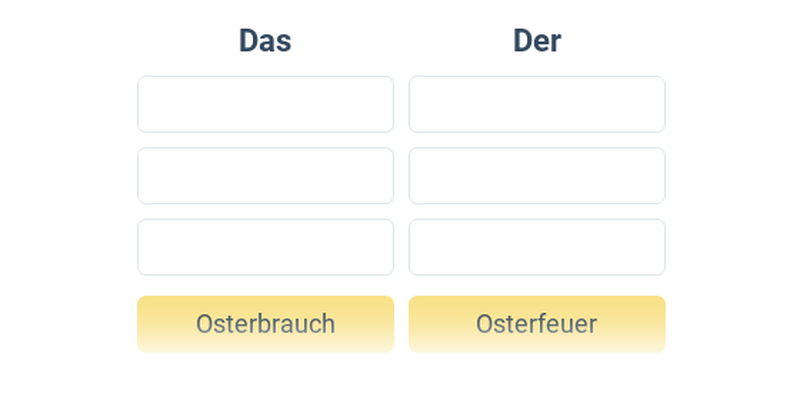Click the third empty box under Das
This screenshot has width=800, height=400.
265,247
